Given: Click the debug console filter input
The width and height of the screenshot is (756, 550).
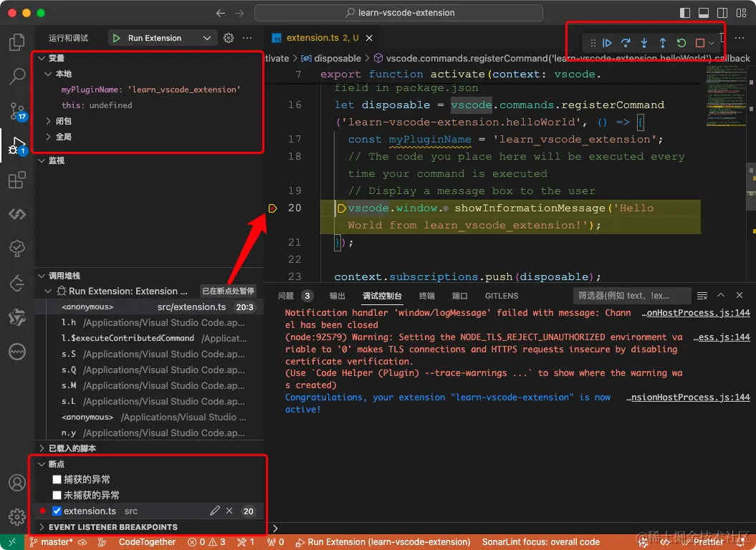Looking at the screenshot, I should coord(631,296).
